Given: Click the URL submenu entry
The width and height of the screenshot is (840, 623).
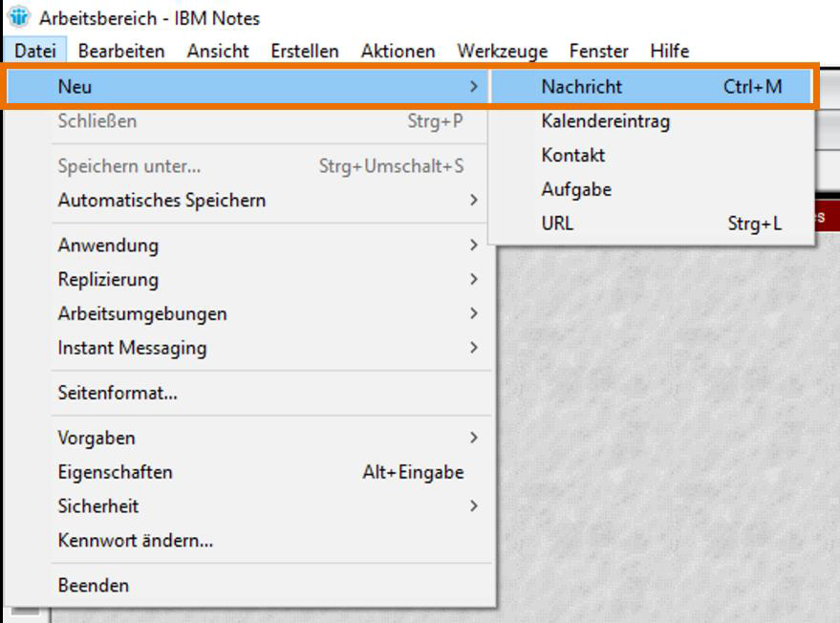Looking at the screenshot, I should tap(557, 224).
